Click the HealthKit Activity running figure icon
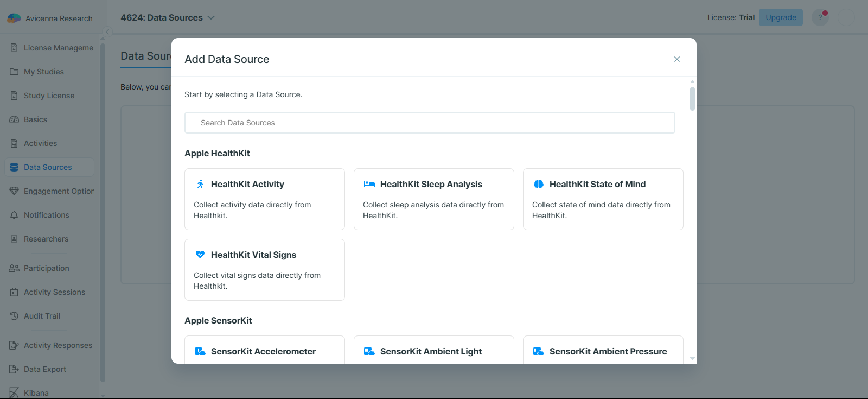Screen dimensions: 868x399 click(x=200, y=185)
